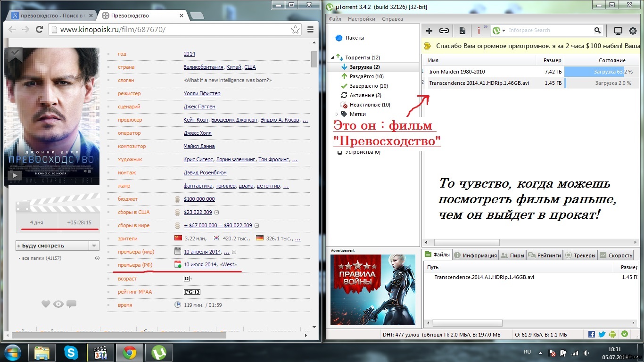
Task: Toggle the eye icon below the folders list
Action: [x=58, y=304]
